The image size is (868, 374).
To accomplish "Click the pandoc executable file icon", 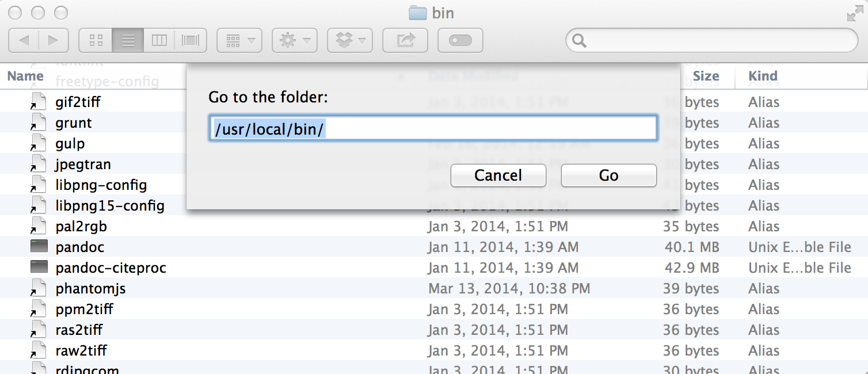I will pyautogui.click(x=39, y=247).
